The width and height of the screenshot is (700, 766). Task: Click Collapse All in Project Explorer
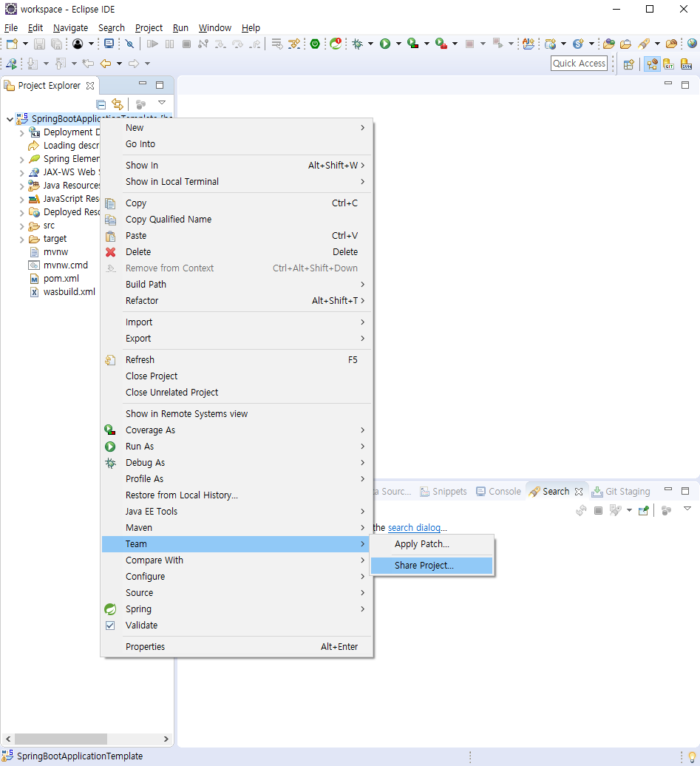coord(101,104)
